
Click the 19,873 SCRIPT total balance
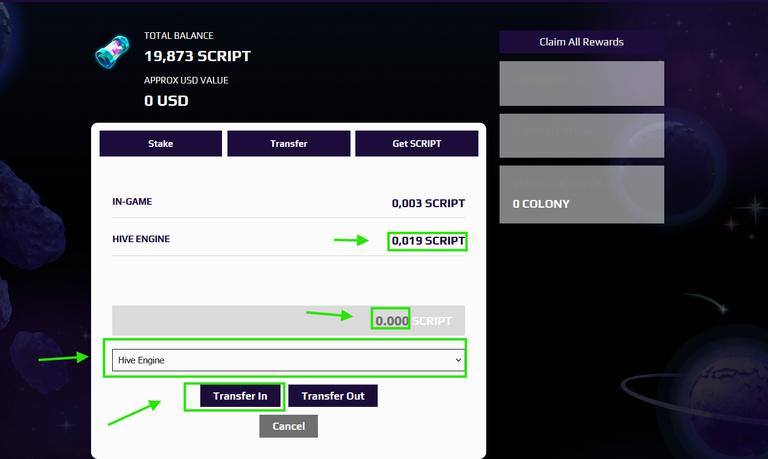click(197, 56)
